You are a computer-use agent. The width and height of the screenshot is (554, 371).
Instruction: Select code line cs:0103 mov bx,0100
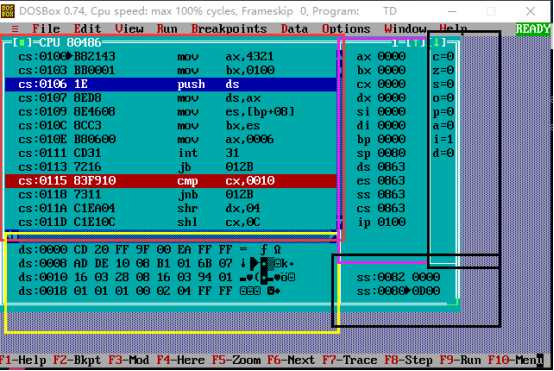click(x=171, y=70)
